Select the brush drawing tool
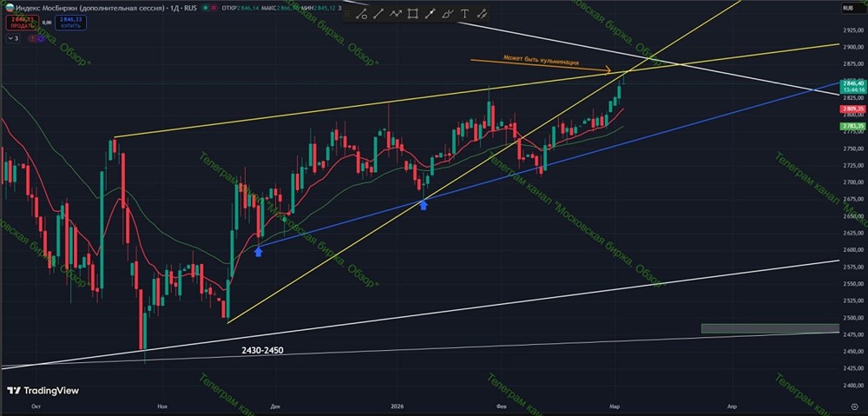This screenshot has height=416, width=868. point(447,15)
